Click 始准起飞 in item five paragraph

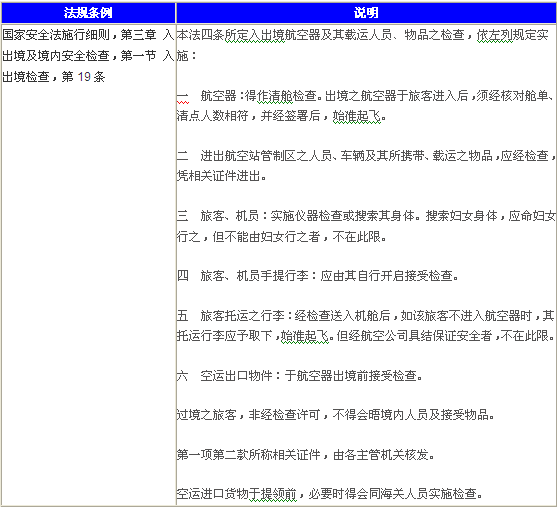coord(305,336)
